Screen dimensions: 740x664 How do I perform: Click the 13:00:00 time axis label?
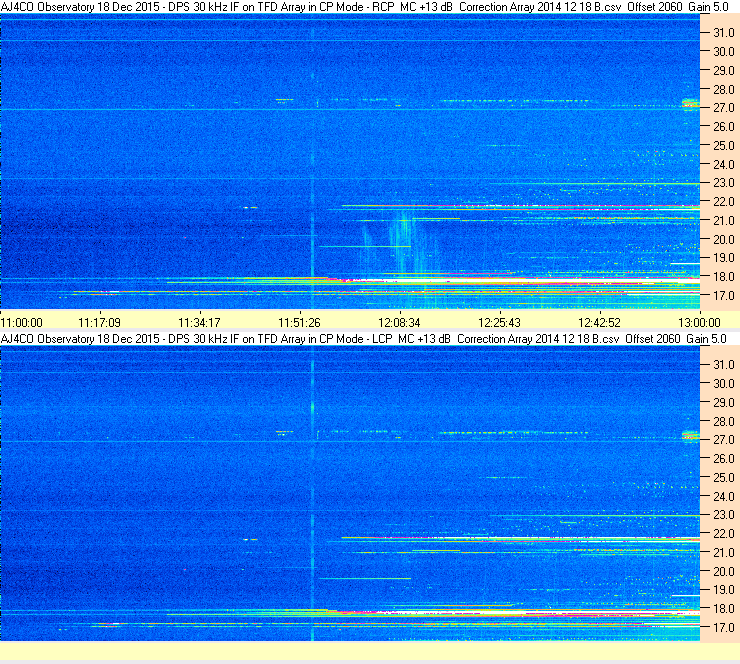coord(699,323)
